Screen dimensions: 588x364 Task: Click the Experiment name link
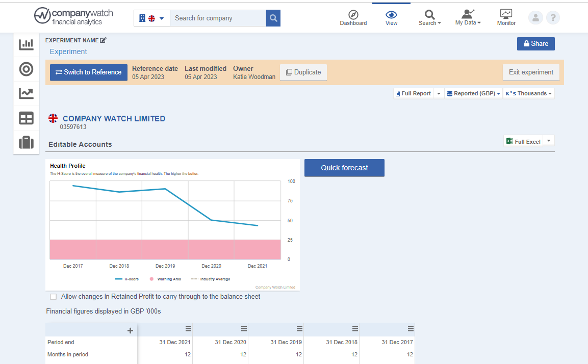pos(68,51)
